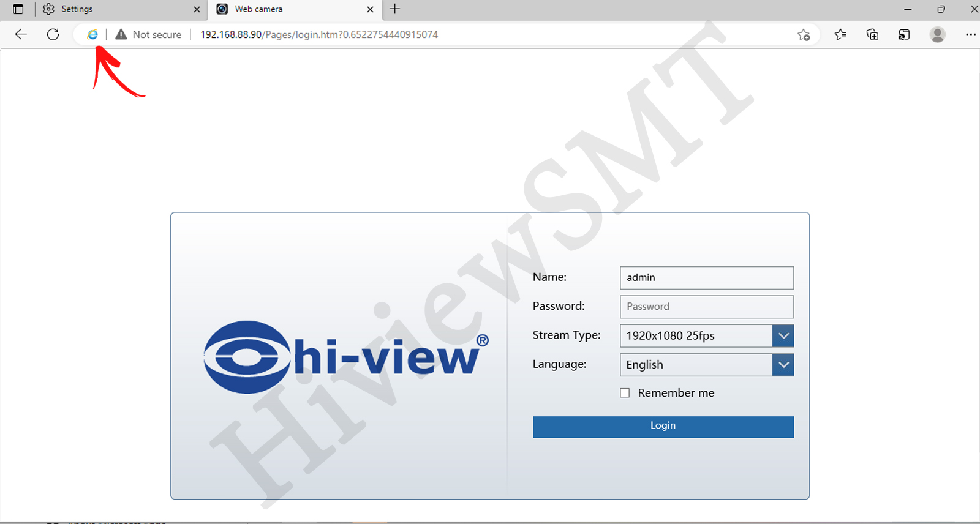This screenshot has height=524, width=980.
Task: Close the Settings tab
Action: (197, 9)
